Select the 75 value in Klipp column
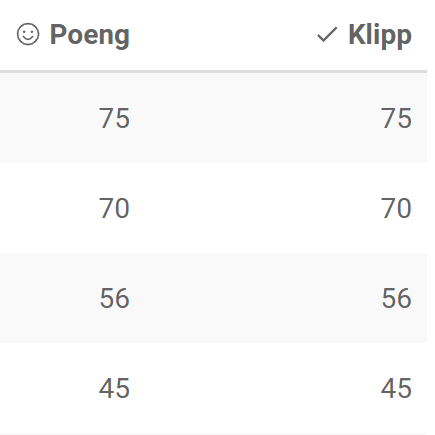This screenshot has height=435, width=435. coord(396,118)
